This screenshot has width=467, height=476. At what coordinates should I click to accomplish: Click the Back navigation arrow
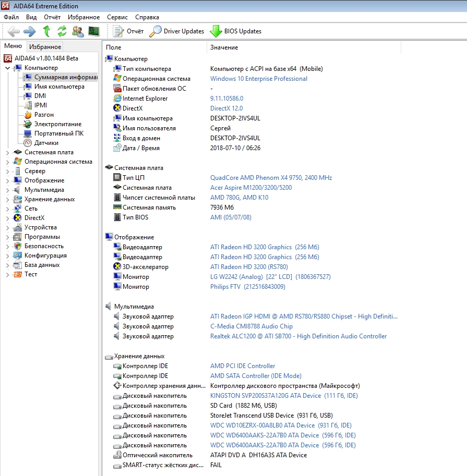(x=14, y=31)
